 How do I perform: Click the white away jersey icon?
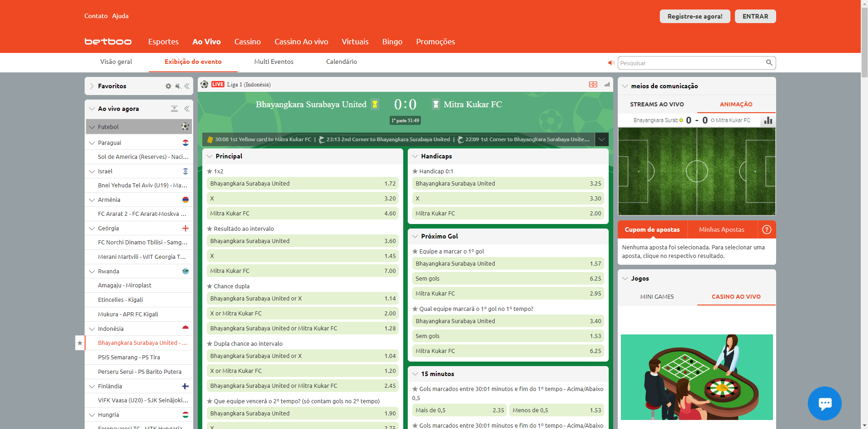(435, 104)
